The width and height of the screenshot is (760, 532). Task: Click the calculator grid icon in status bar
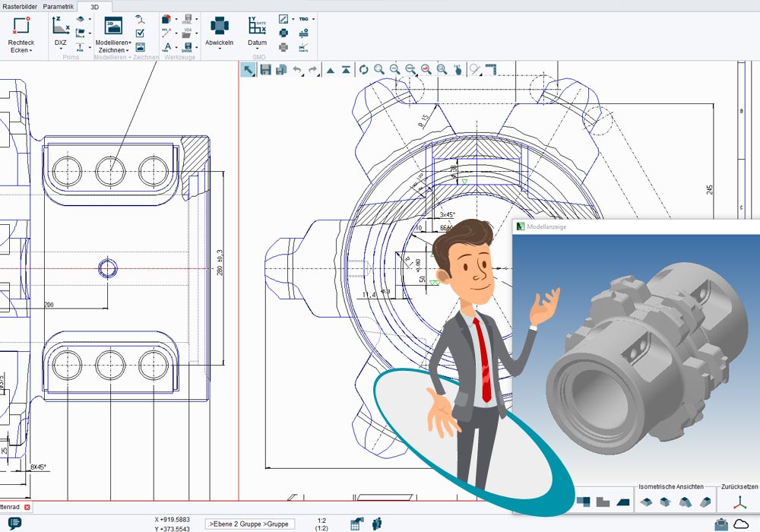tap(356, 524)
